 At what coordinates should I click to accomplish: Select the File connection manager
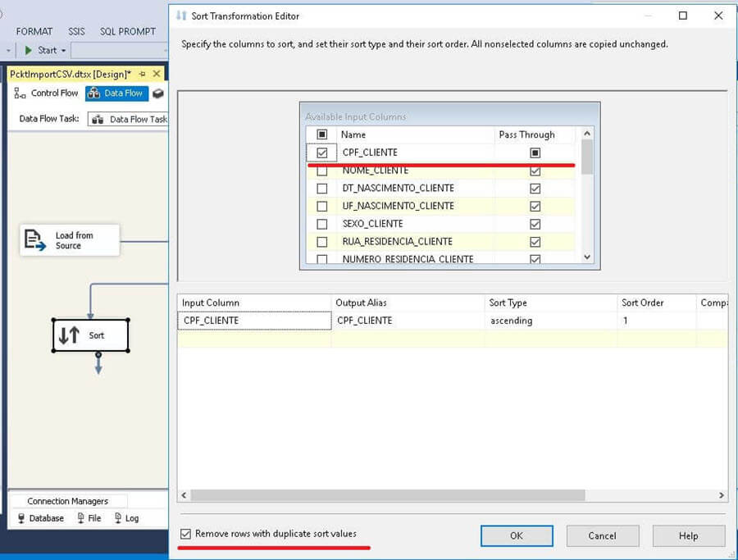click(89, 518)
